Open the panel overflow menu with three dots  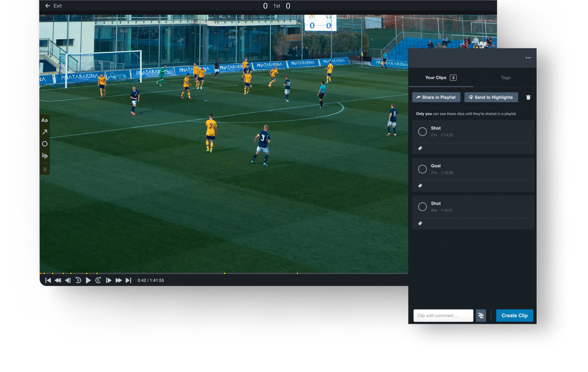click(x=528, y=58)
